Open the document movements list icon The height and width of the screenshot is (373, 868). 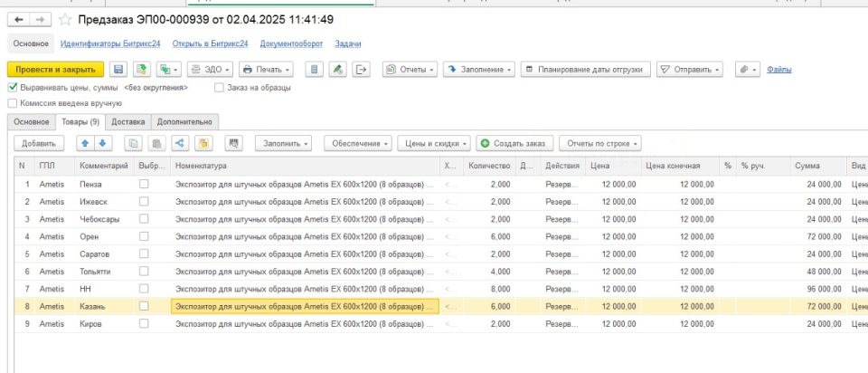(314, 70)
